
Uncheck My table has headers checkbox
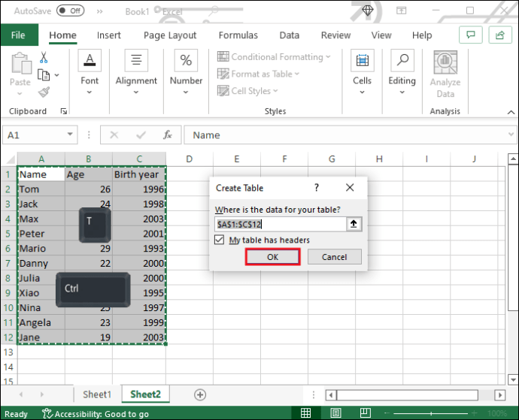(220, 240)
